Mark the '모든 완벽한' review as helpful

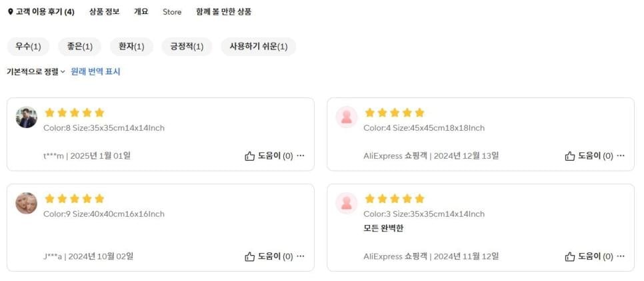570,256
